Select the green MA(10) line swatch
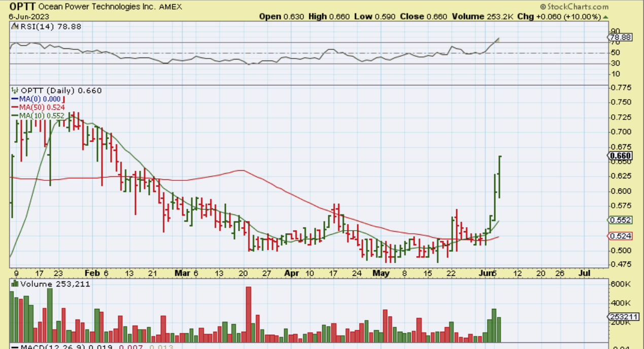Screen dimensions: 644x349 [x=15, y=116]
